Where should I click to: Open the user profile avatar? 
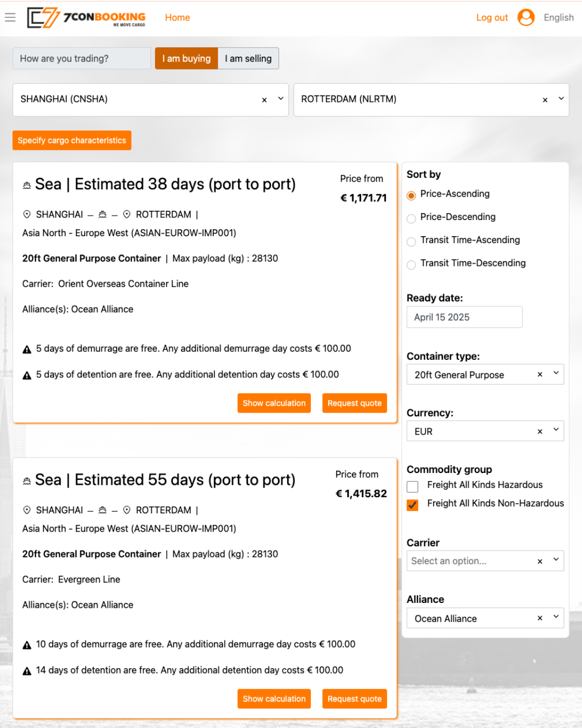526,17
